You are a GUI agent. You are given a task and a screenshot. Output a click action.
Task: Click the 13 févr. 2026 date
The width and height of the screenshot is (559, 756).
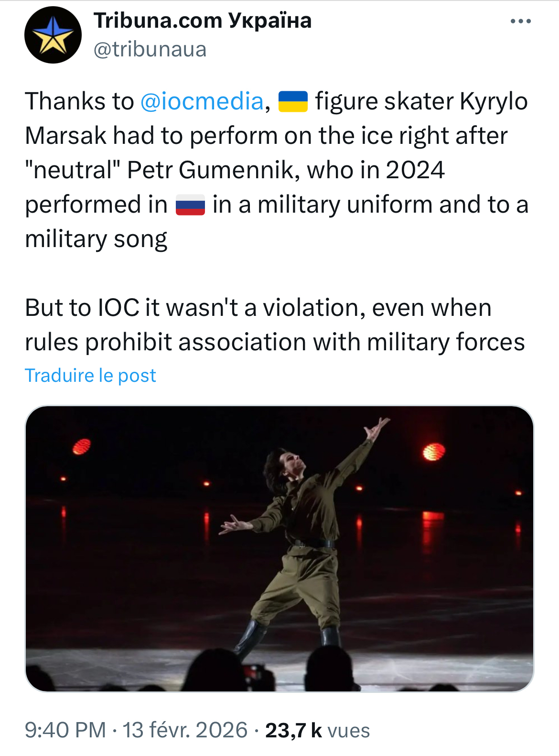[185, 730]
